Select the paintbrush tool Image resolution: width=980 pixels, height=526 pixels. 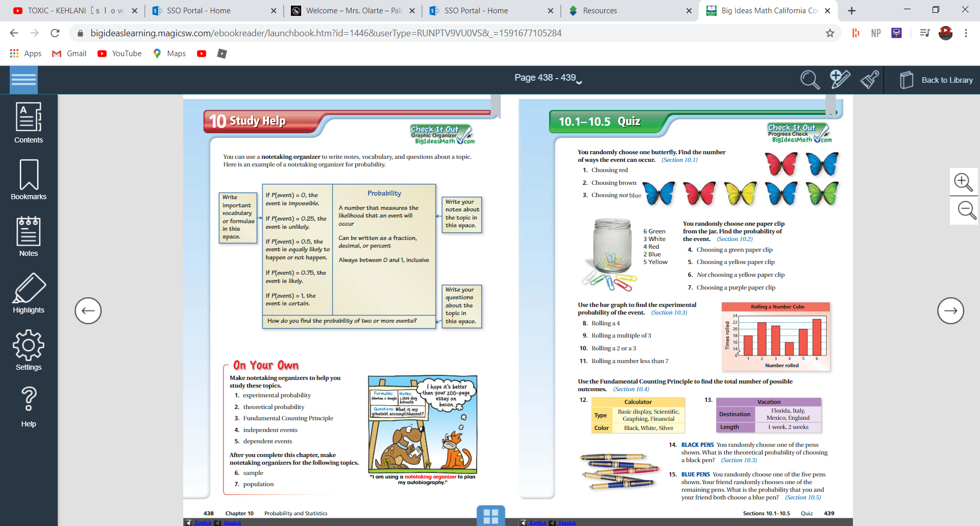click(x=870, y=79)
